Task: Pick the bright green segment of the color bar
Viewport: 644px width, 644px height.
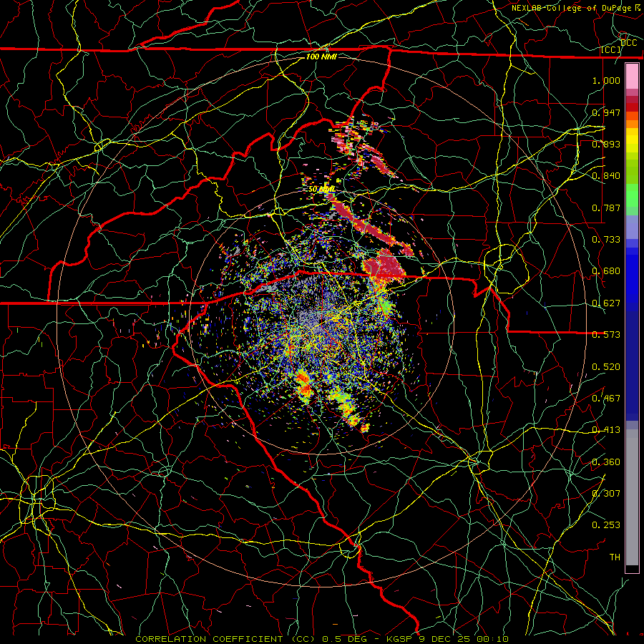Action: pyautogui.click(x=632, y=195)
